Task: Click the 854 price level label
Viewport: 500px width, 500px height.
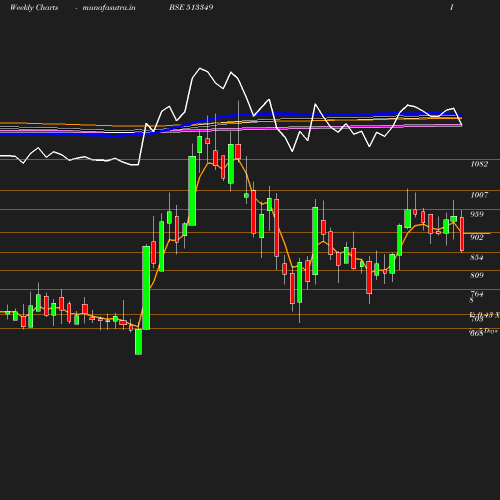Action: click(477, 257)
